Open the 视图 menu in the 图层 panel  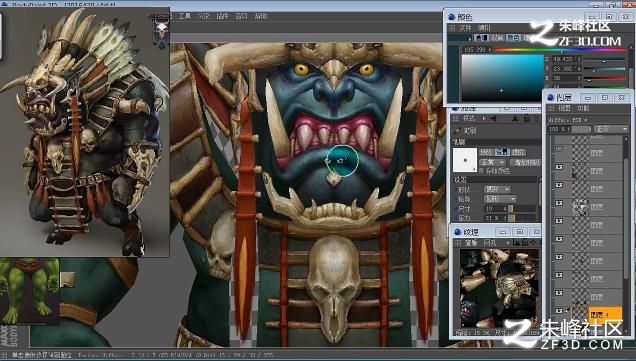pyautogui.click(x=564, y=108)
